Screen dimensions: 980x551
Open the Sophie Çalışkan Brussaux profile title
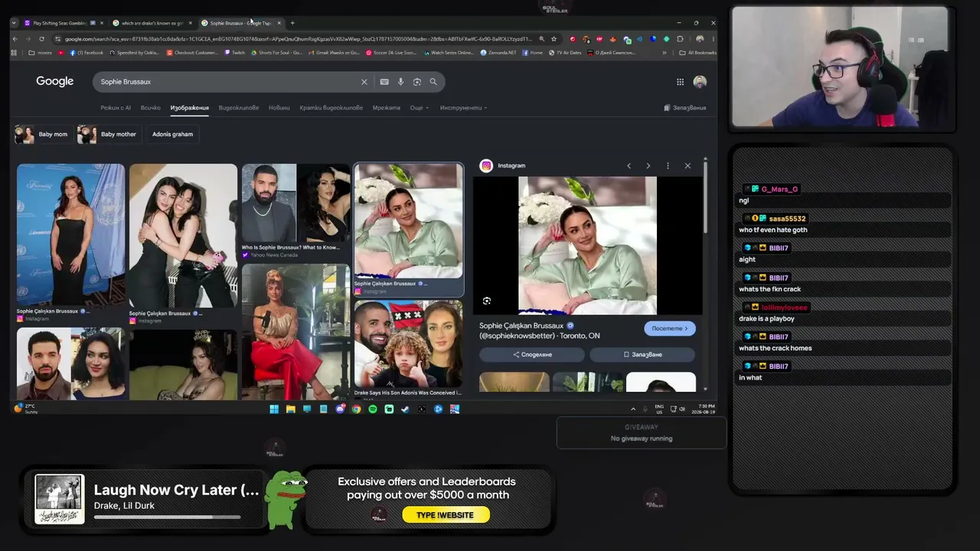[521, 326]
